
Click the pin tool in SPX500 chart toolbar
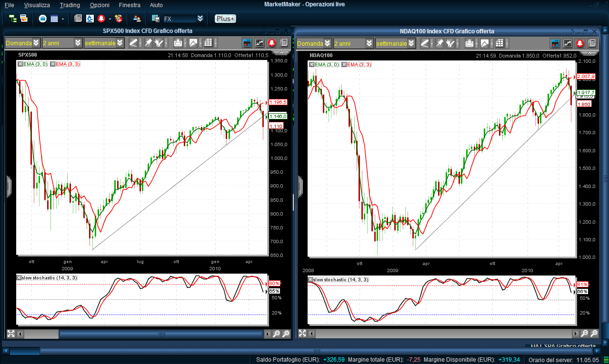(x=148, y=43)
